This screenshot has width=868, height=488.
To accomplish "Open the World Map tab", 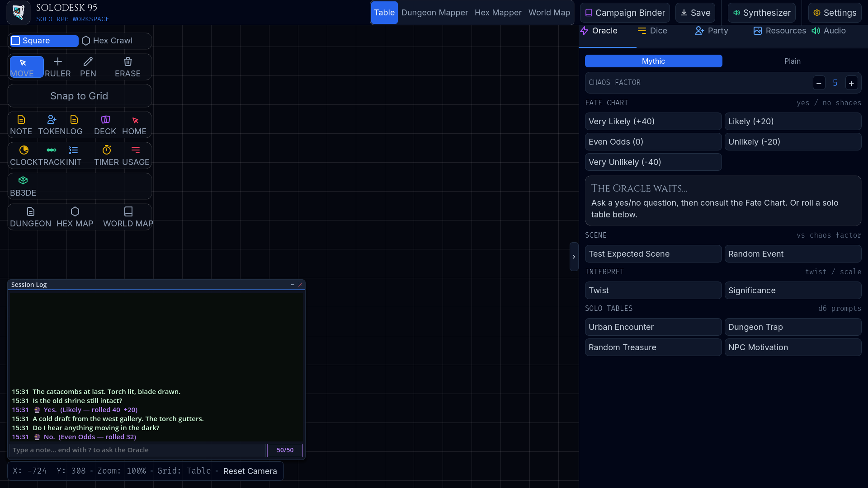I will pos(549,13).
